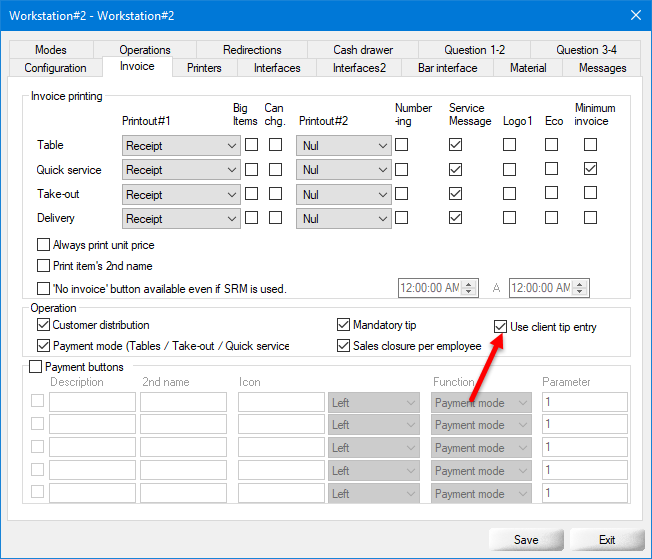Click the Save button
The image size is (652, 559).
tap(526, 539)
